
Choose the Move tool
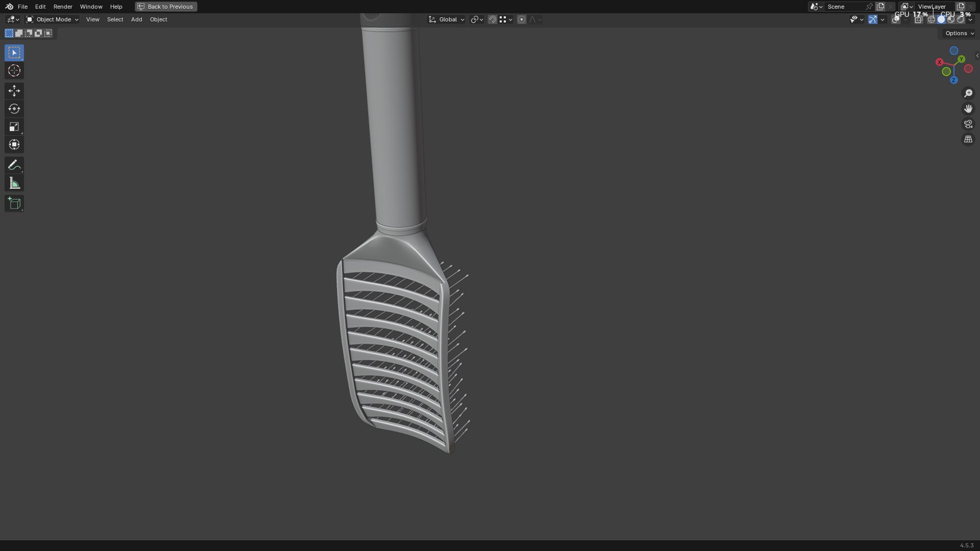14,91
